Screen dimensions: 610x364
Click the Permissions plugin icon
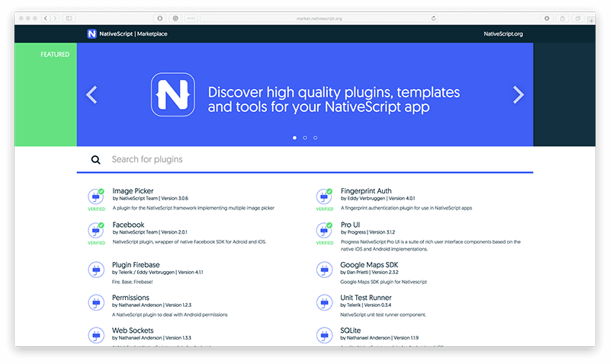96,302
